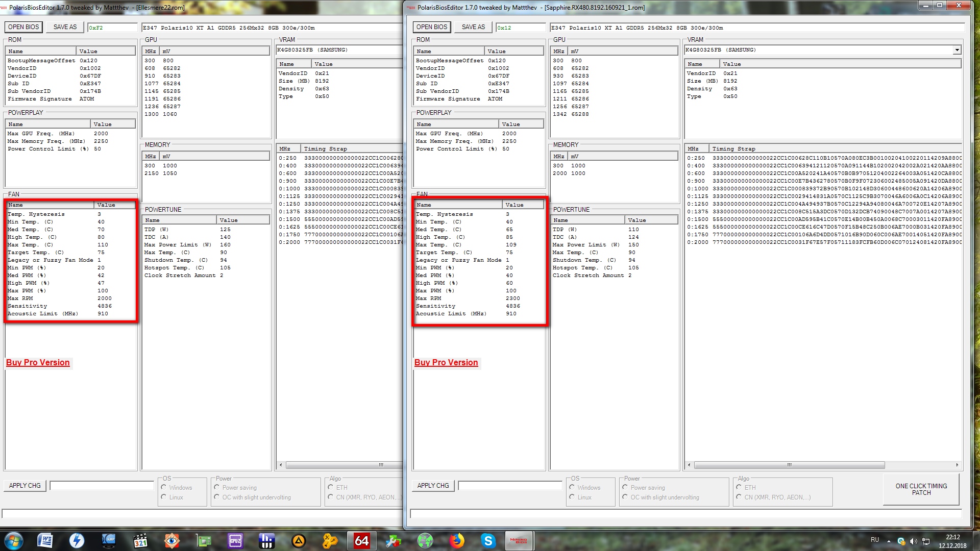980x551 pixels.
Task: Click OPEN BIOS in the Sapphire window
Action: pos(431,27)
